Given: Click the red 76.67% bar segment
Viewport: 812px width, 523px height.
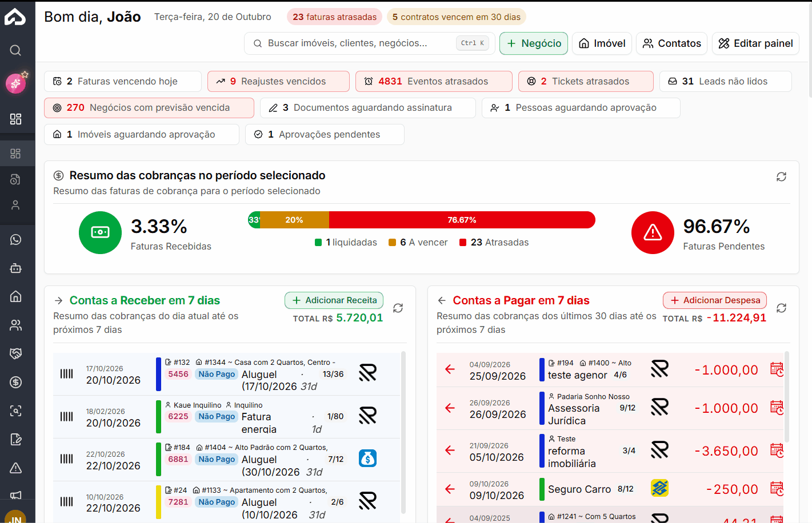Looking at the screenshot, I should (462, 220).
